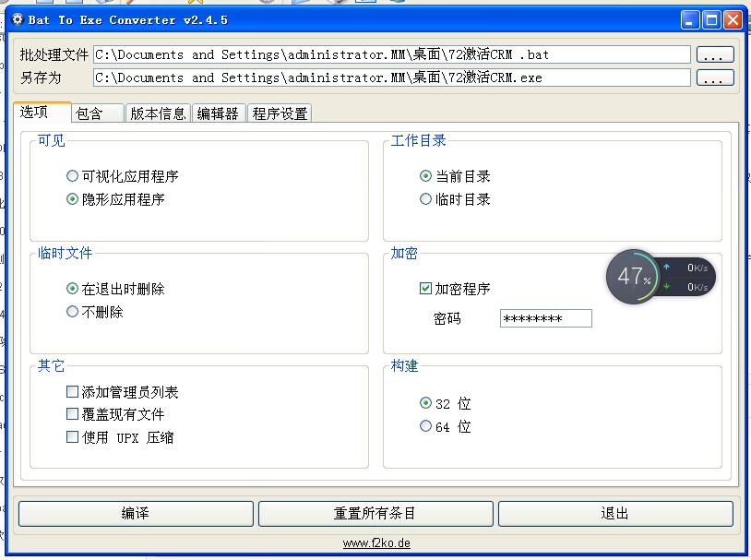Open the 程序设置 tab
Viewport: 751px width, 560px height.
click(x=280, y=113)
